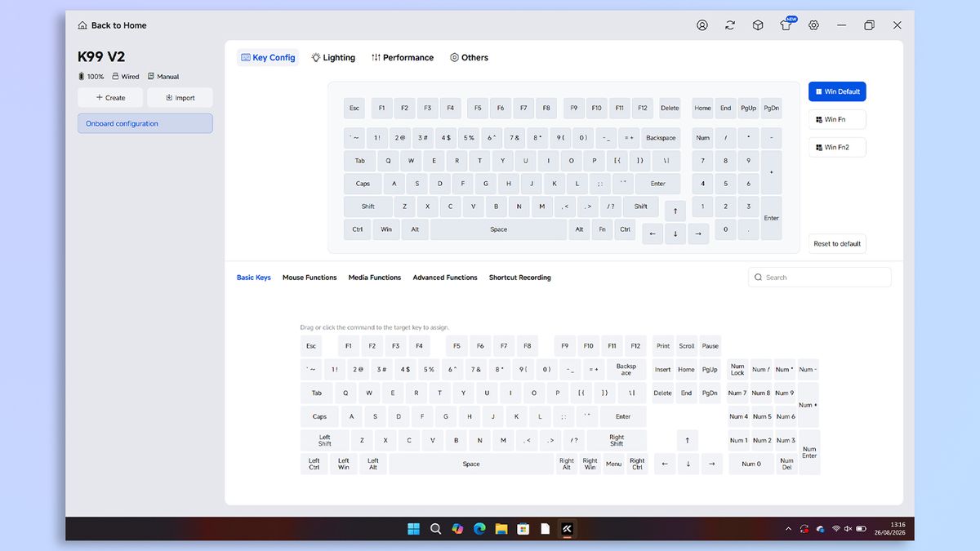Open the Advanced Functions tab
980x551 pixels.
[445, 278]
